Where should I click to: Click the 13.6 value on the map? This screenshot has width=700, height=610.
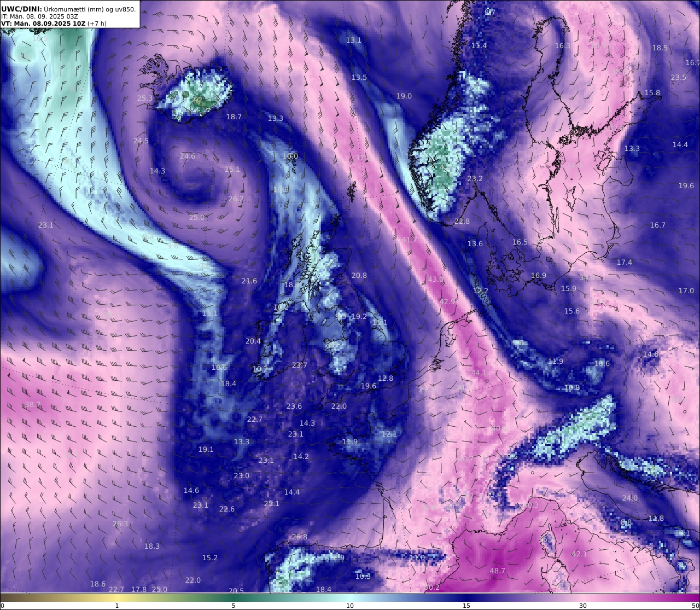pos(475,243)
